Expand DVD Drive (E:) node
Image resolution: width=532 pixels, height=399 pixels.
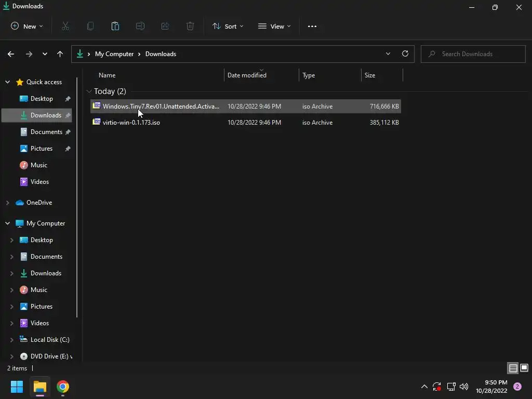tap(11, 356)
